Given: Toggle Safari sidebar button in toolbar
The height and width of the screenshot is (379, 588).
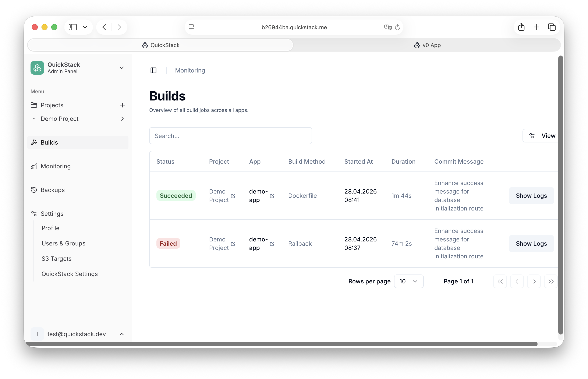Looking at the screenshot, I should pyautogui.click(x=73, y=27).
